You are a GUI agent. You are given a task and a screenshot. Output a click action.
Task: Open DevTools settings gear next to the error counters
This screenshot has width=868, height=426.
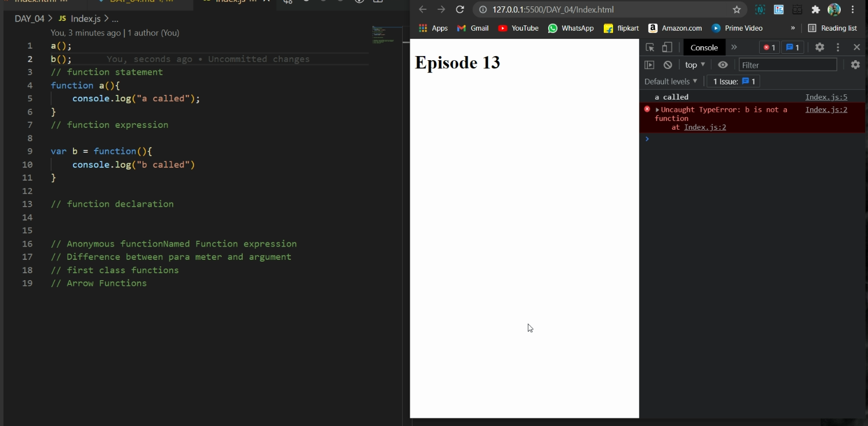click(819, 47)
